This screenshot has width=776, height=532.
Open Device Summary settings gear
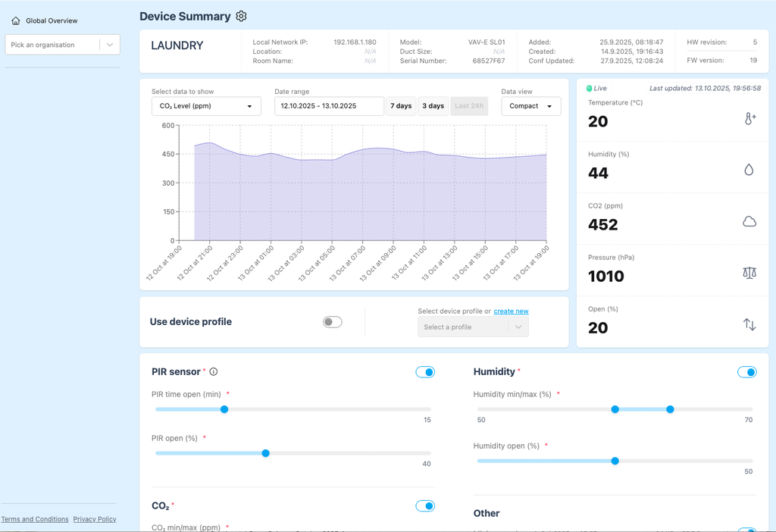point(242,16)
